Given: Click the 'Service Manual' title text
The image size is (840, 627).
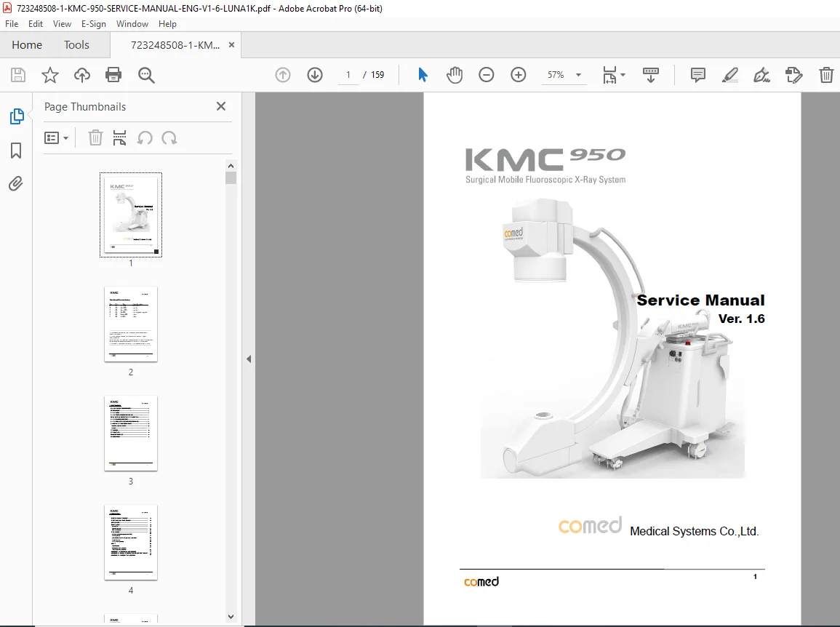Looking at the screenshot, I should coord(700,300).
